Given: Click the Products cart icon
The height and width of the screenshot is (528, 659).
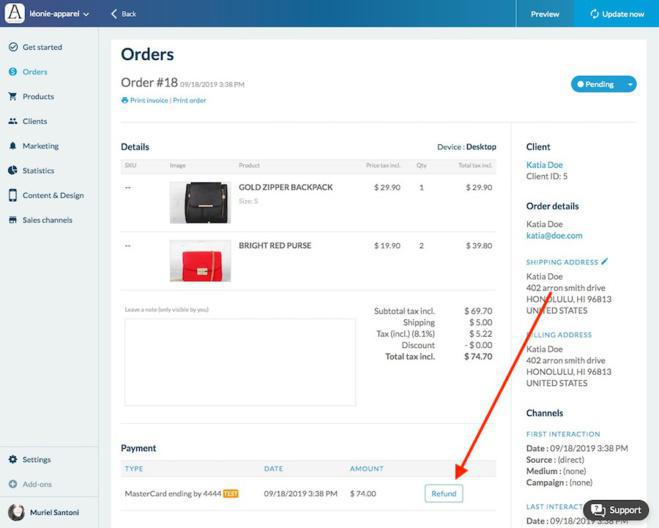Looking at the screenshot, I should pos(13,97).
